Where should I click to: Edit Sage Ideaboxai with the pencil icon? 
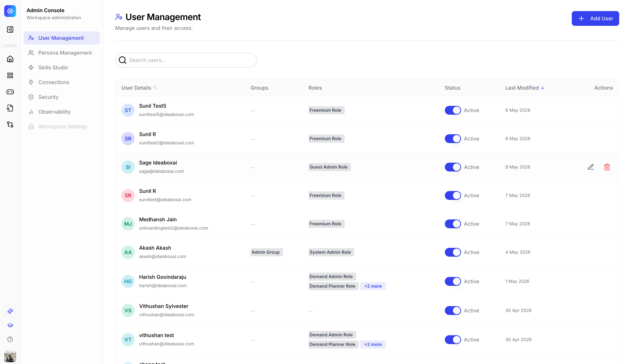[x=590, y=167]
